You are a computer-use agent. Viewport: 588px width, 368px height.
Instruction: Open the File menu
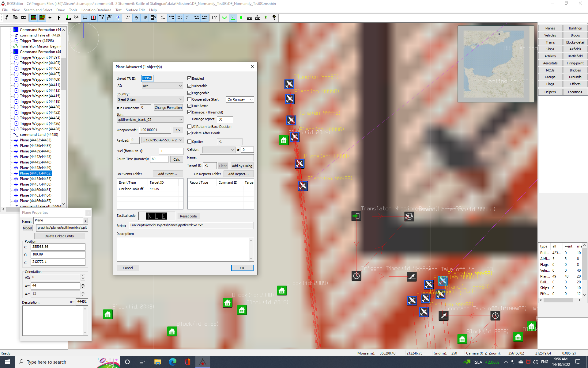pos(5,10)
